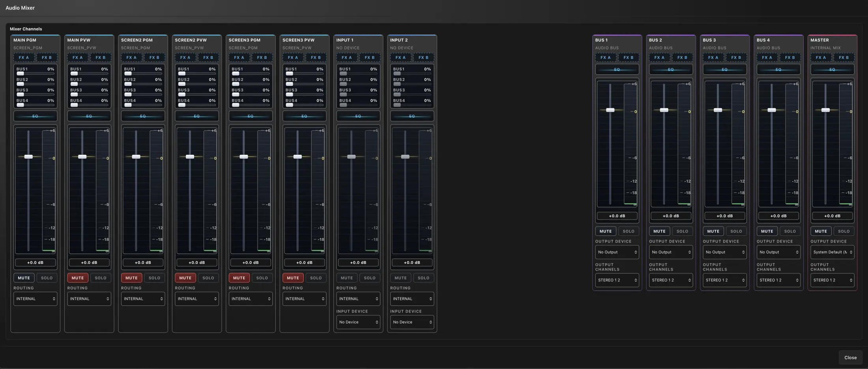
Task: Open EQ for INPUT 1 channel
Action: tap(358, 116)
